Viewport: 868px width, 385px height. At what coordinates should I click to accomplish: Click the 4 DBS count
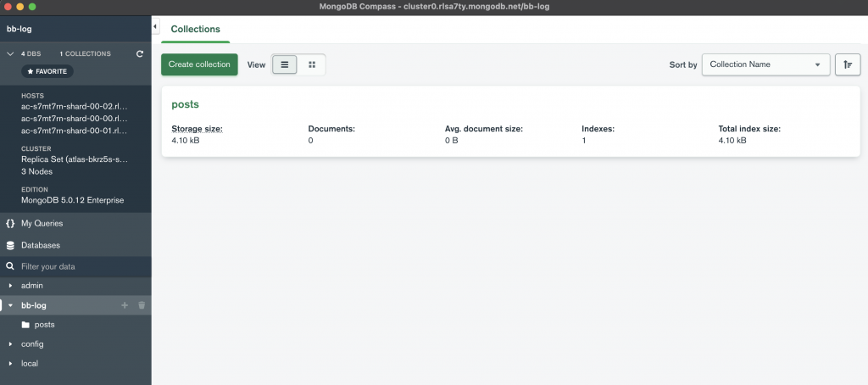pos(31,53)
